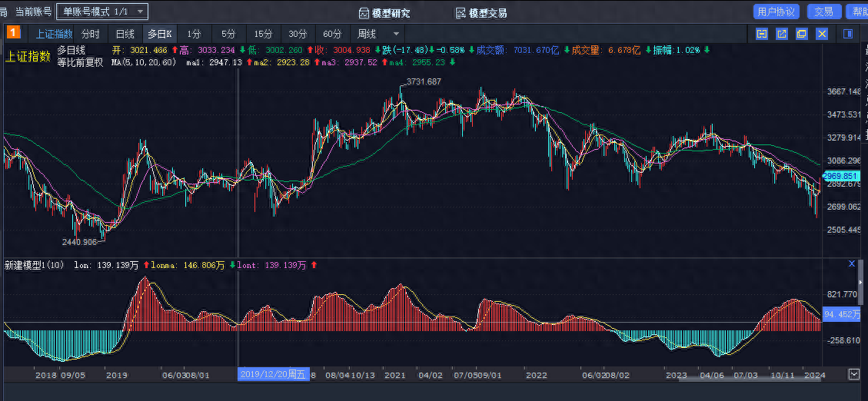Switch to the 周线 weekly tab
Image resolution: width=868 pixels, height=401 pixels.
tap(367, 34)
